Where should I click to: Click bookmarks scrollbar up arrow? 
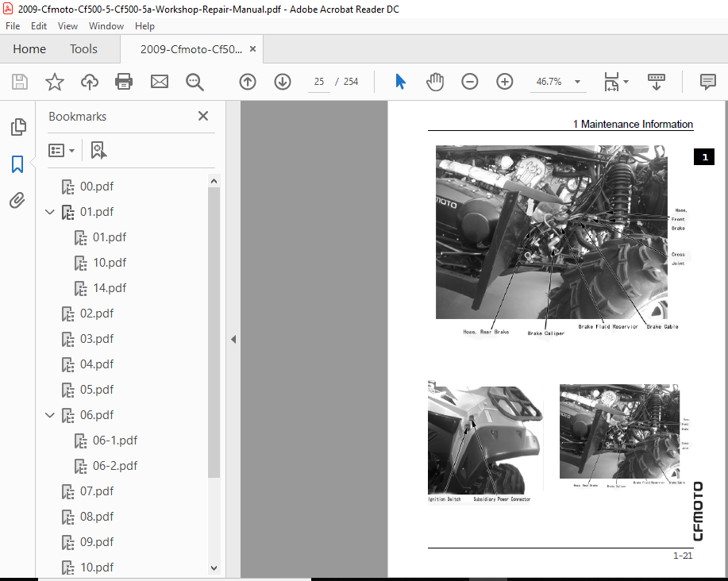tap(214, 181)
